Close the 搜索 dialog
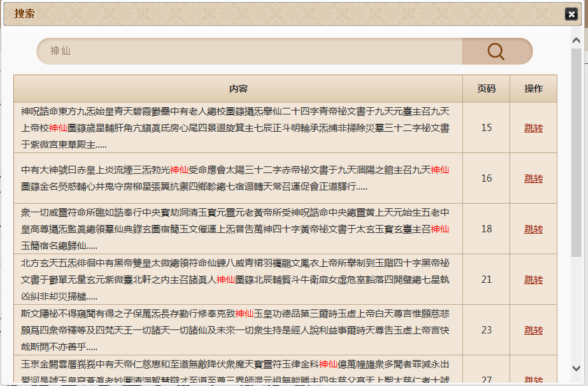588x386 pixels. (x=571, y=14)
